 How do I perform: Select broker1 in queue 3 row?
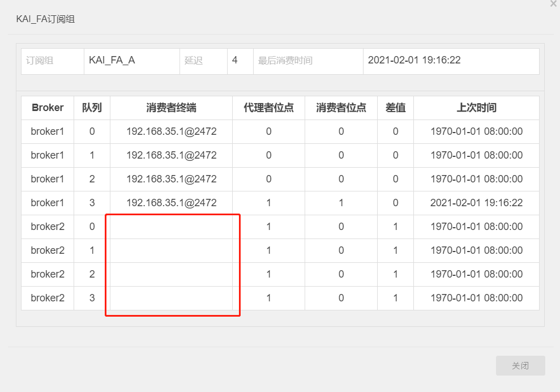pyautogui.click(x=48, y=203)
